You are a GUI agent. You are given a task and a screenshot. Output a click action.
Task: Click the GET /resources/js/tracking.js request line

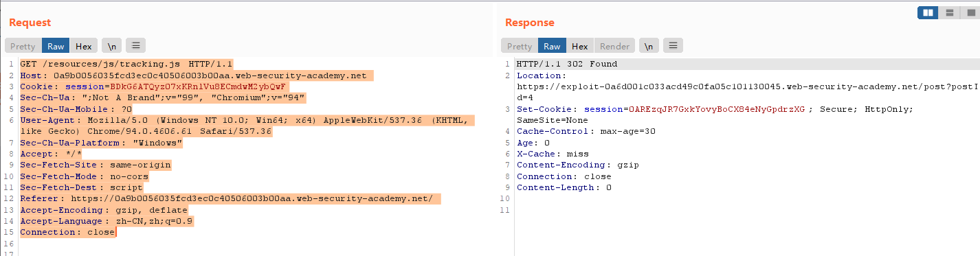(x=126, y=65)
